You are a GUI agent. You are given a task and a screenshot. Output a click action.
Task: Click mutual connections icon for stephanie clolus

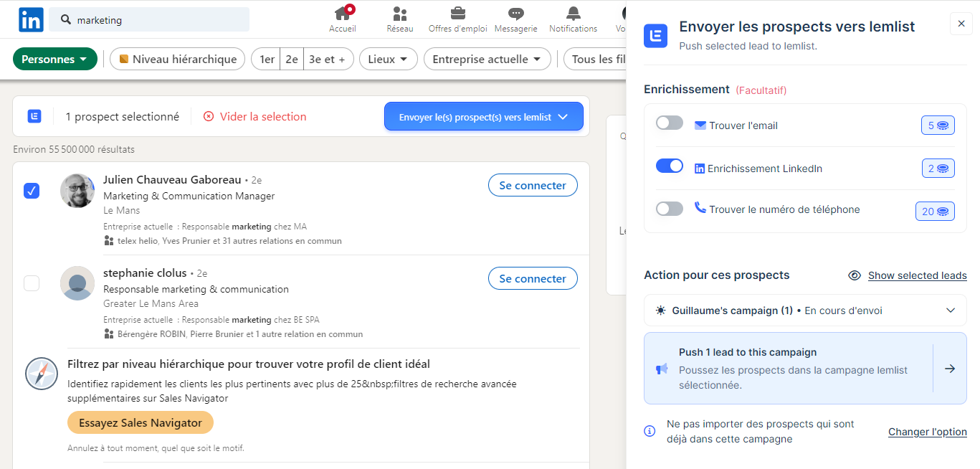pos(109,334)
